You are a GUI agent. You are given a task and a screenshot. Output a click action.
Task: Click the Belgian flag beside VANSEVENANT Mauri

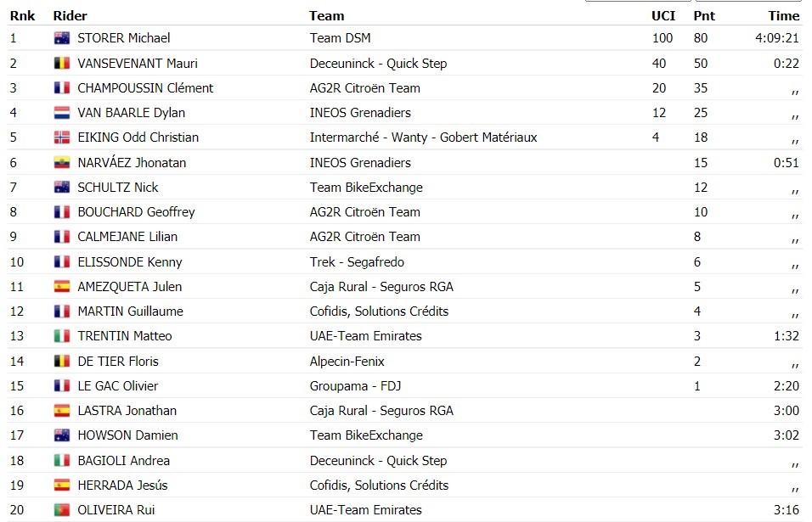coord(62,63)
